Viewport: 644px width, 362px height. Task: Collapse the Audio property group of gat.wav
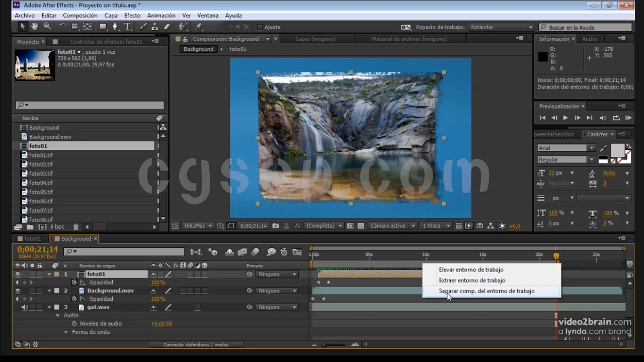click(58, 316)
